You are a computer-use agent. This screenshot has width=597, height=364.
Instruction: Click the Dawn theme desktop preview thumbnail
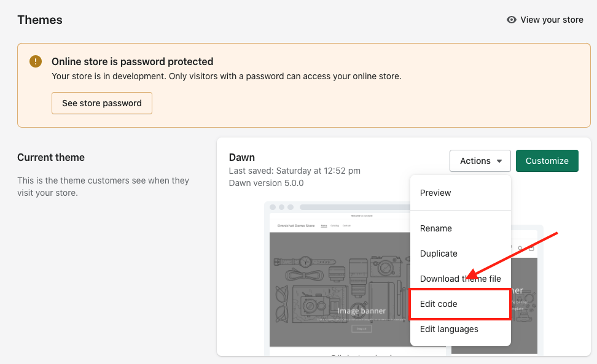(337, 279)
